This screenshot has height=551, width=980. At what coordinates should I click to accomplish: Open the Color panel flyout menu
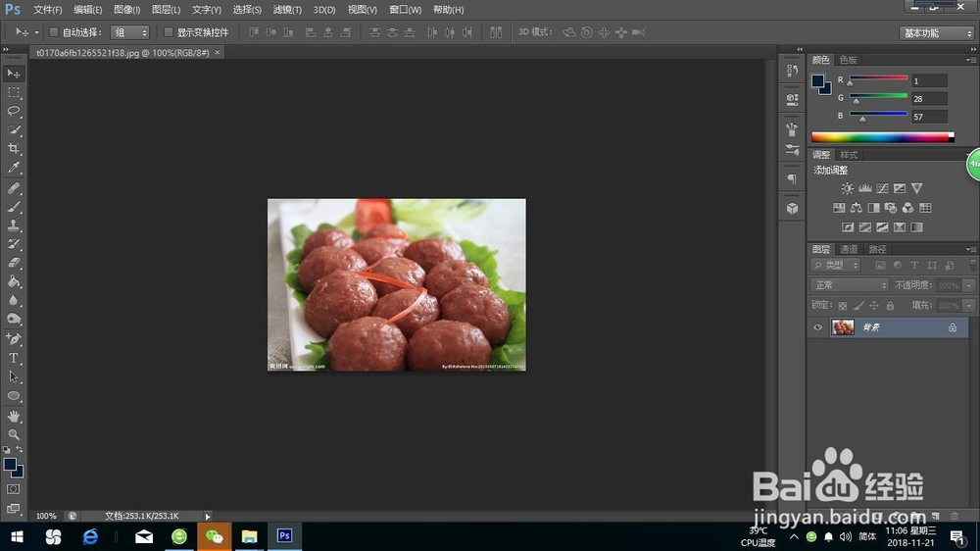pyautogui.click(x=970, y=60)
